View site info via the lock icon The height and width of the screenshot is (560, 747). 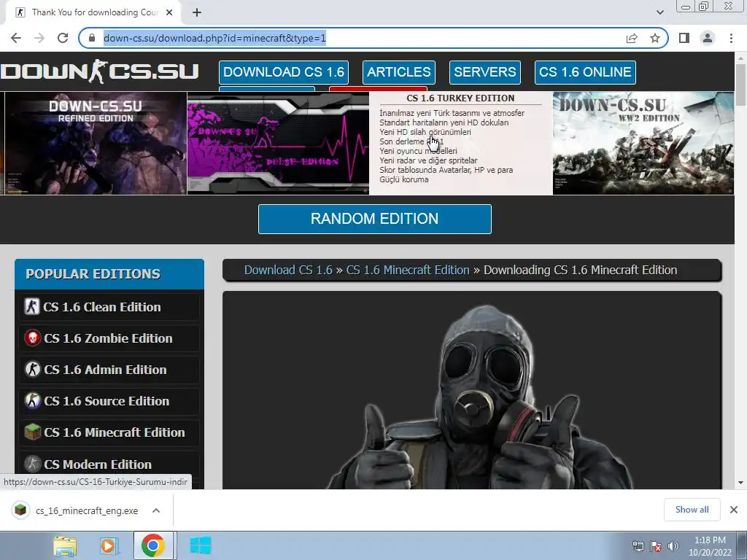point(92,38)
